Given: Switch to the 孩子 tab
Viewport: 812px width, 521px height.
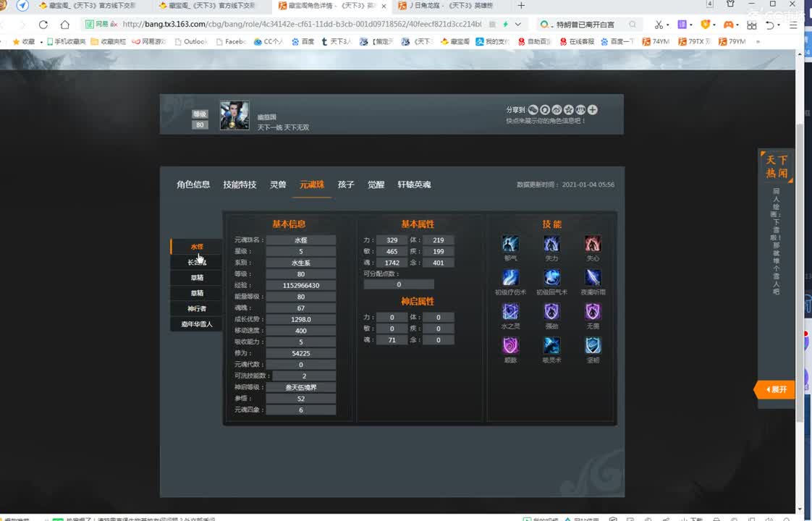Looking at the screenshot, I should point(345,185).
